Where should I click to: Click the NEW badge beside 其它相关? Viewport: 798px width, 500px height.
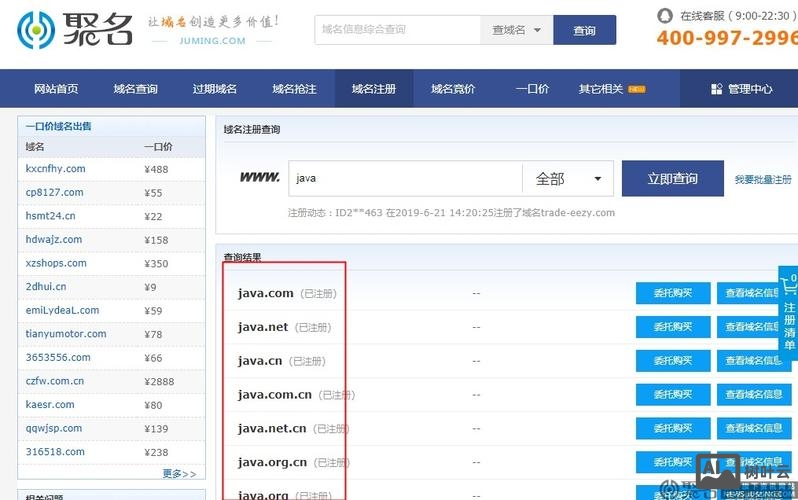coord(636,89)
